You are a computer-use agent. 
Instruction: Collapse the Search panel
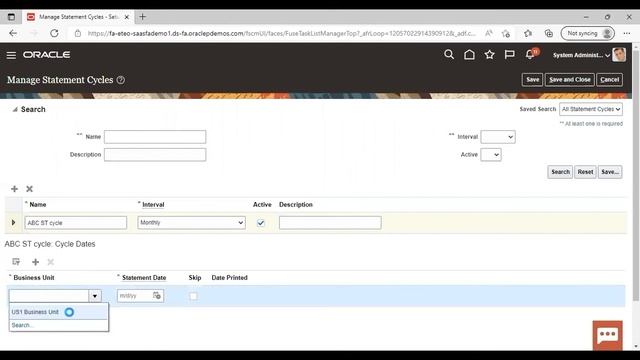(x=15, y=109)
